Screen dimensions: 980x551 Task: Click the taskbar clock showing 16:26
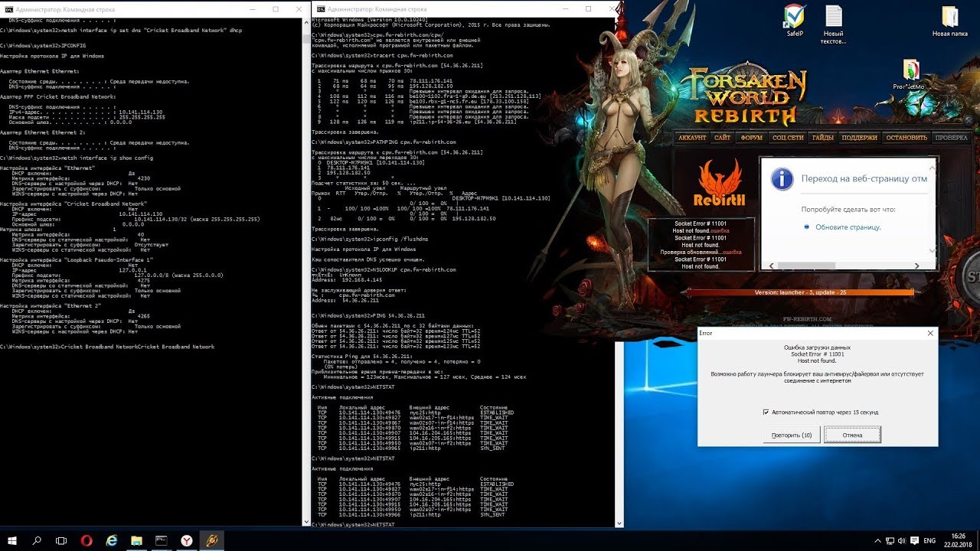pyautogui.click(x=959, y=540)
